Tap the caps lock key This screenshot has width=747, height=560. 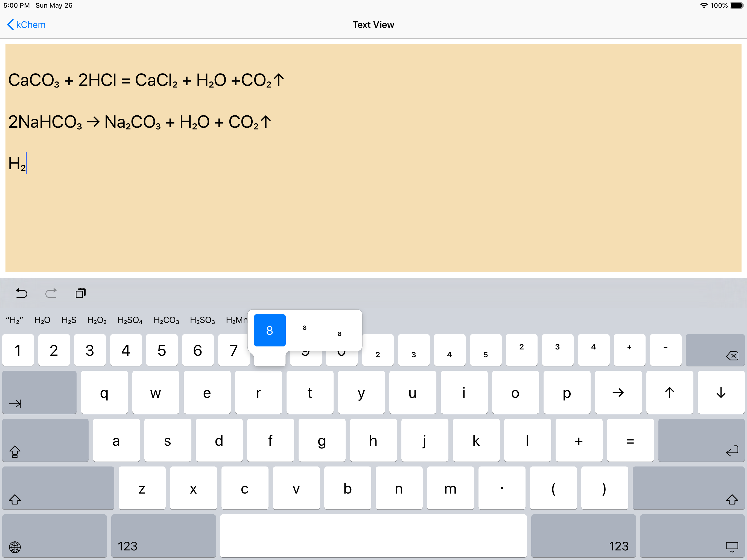point(45,441)
